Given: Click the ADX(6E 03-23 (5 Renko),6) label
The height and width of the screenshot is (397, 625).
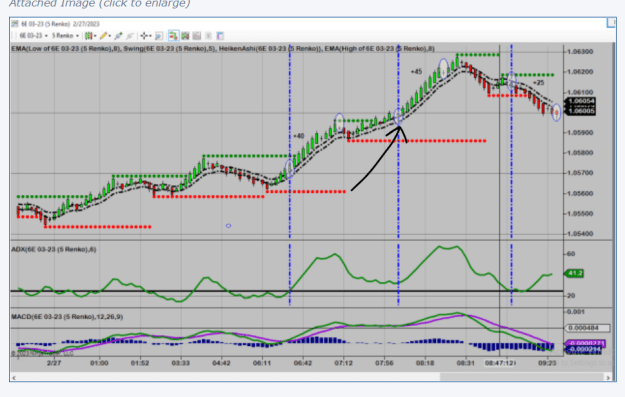Looking at the screenshot, I should [54, 250].
